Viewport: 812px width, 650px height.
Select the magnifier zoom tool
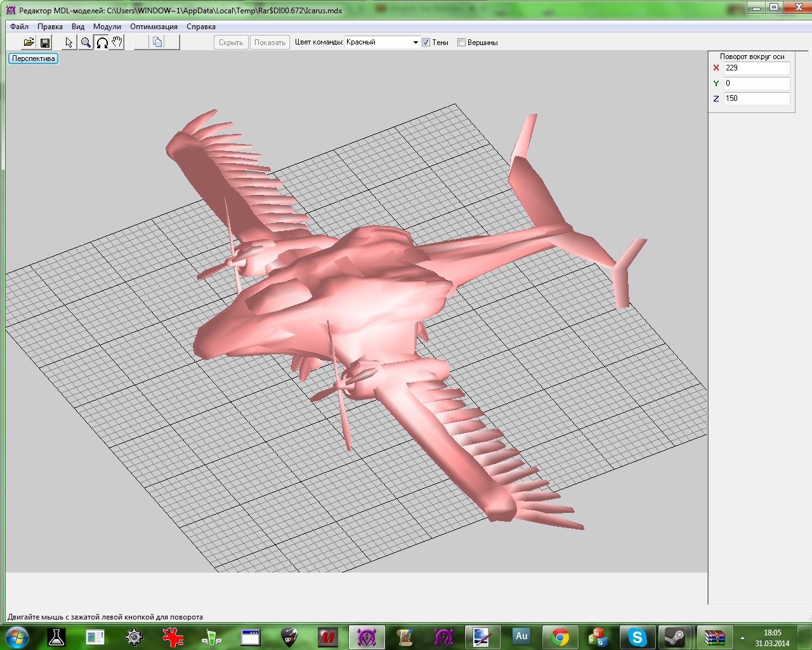pos(86,43)
